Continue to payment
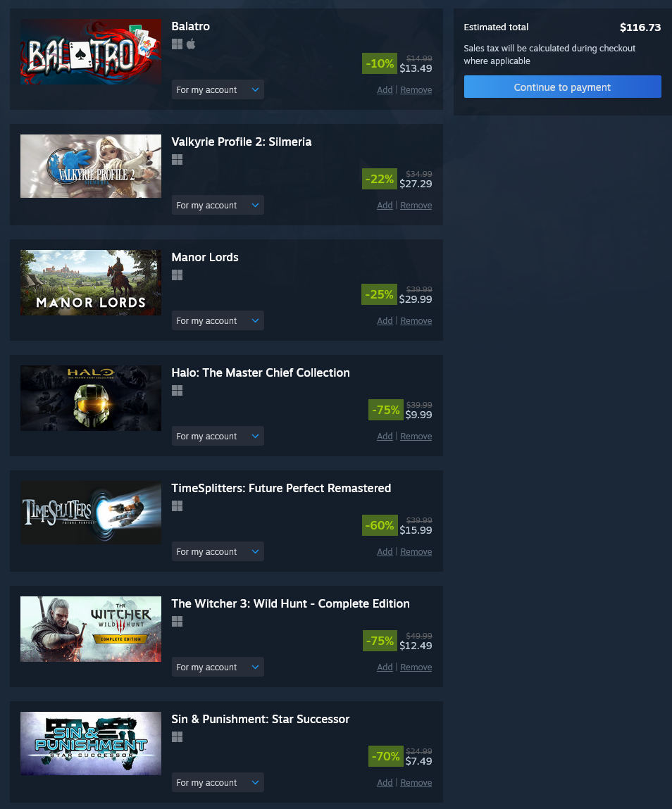 (x=562, y=87)
